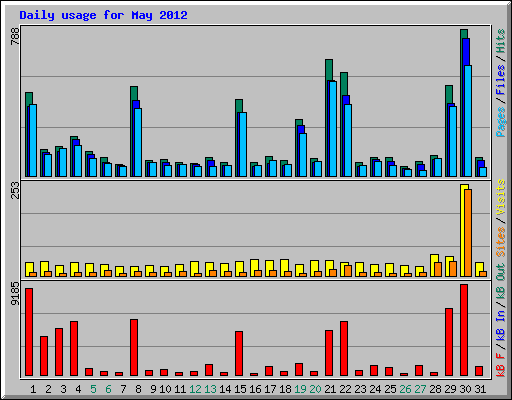Click day 12 on the x-axis
The image size is (512, 400).
tap(195, 389)
